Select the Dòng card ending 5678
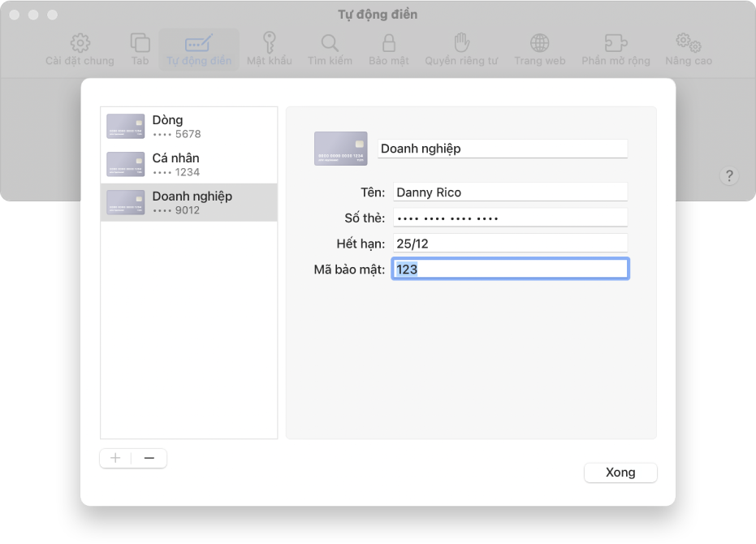The image size is (756, 544). 189,127
